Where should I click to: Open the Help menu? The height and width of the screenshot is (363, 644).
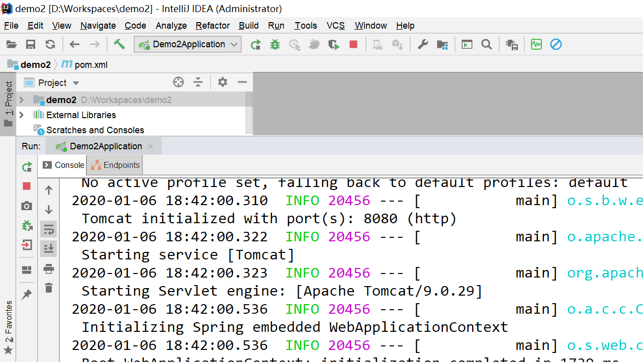[405, 26]
